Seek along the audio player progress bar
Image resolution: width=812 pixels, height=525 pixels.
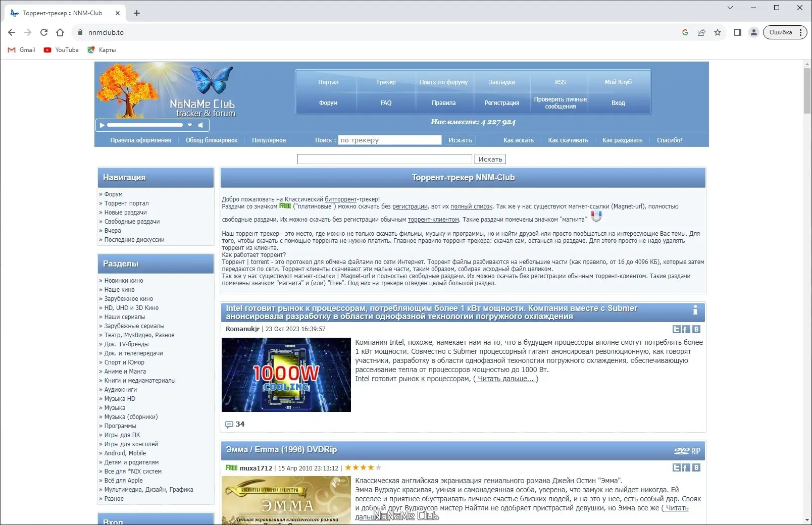[145, 125]
